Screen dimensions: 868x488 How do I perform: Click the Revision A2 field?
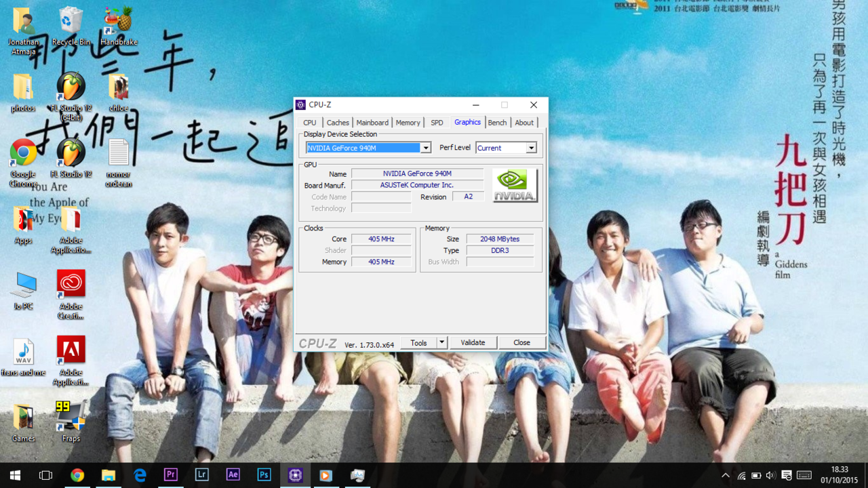[469, 197]
